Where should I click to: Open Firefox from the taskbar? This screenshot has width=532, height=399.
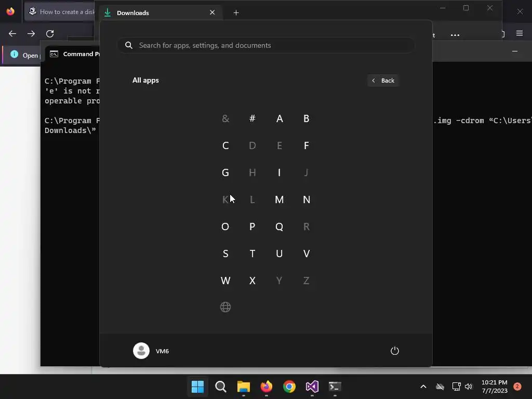pos(267,387)
